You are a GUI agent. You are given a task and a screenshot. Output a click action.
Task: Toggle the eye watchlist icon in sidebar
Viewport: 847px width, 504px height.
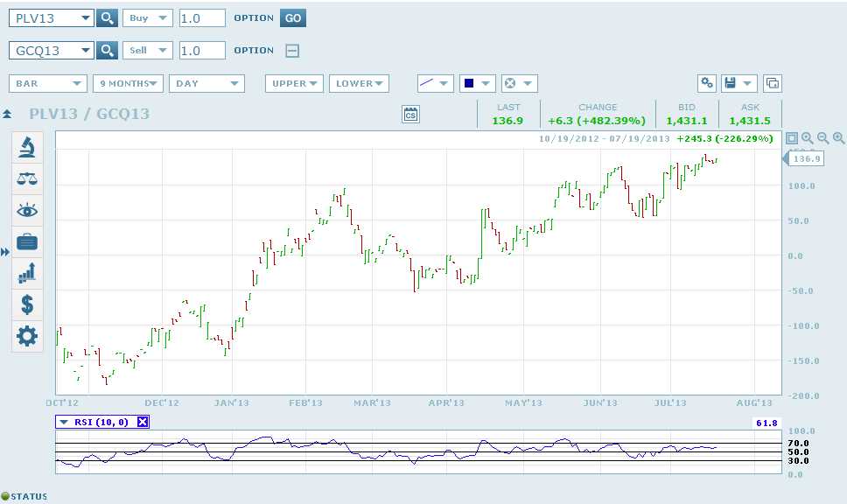coord(27,210)
